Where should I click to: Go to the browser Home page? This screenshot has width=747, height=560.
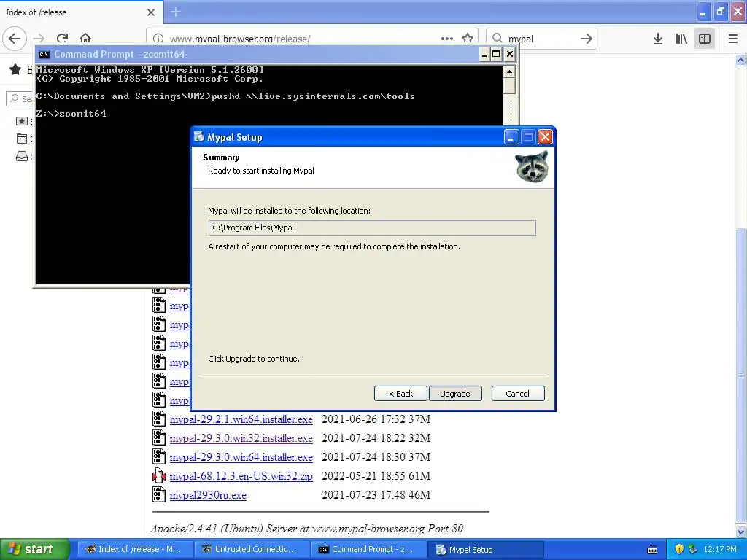85,39
